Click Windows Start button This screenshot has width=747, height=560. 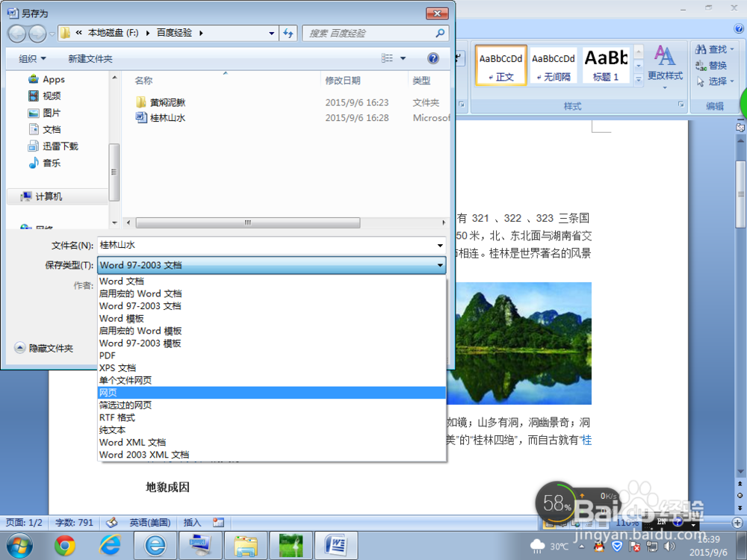click(x=19, y=546)
